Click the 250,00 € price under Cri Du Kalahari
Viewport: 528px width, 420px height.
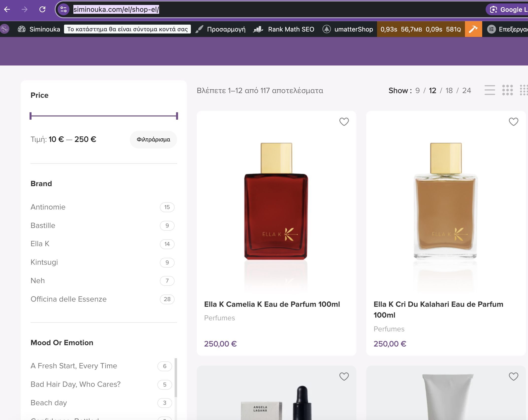(390, 344)
